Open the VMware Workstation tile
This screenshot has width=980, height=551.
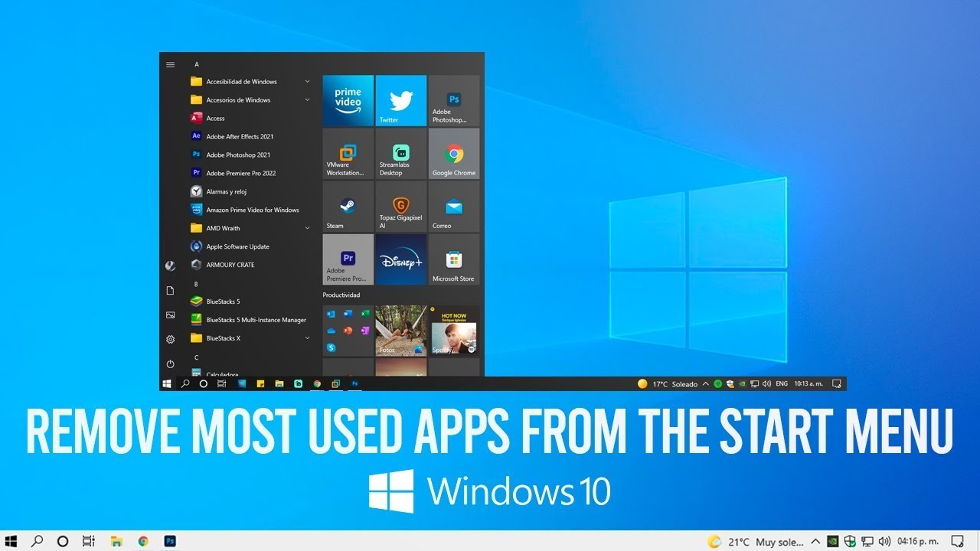(348, 153)
